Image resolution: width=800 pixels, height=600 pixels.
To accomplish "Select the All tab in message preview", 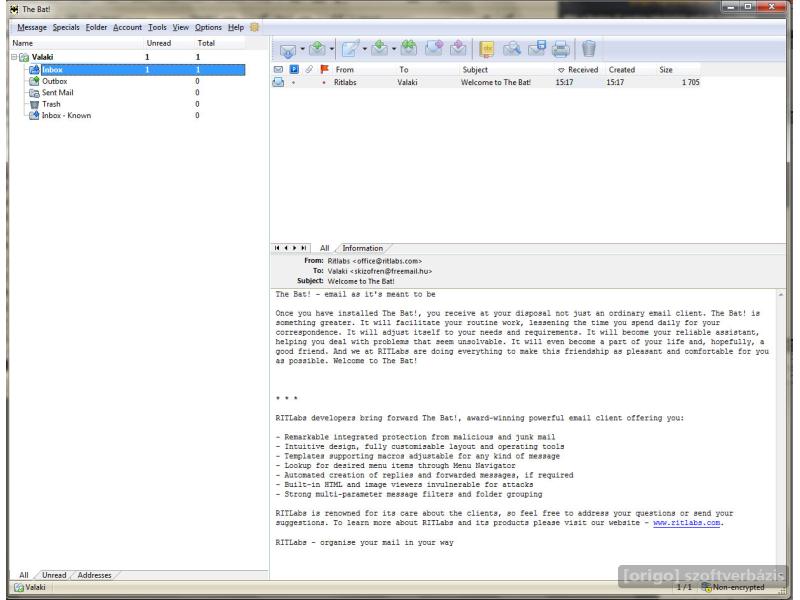I will 324,248.
